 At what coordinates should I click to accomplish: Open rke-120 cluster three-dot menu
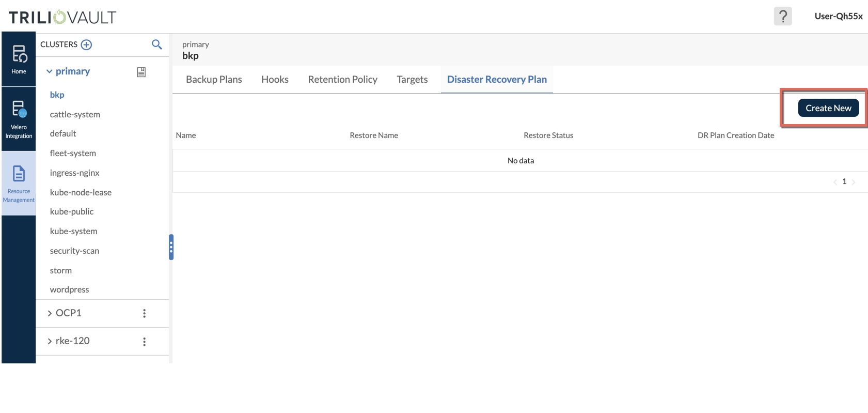point(144,342)
